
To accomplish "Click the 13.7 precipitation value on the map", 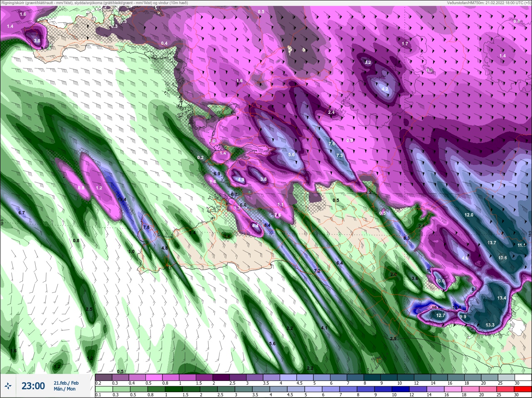I will (492, 243).
